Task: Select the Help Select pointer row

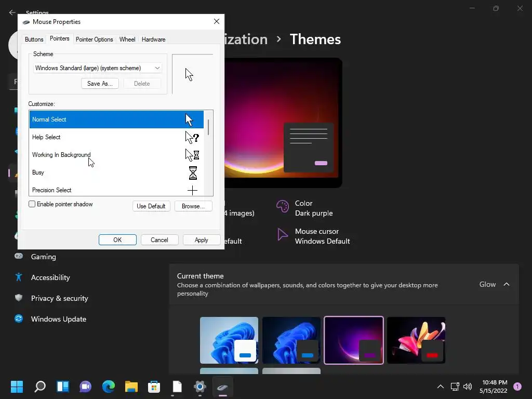Action: click(116, 137)
